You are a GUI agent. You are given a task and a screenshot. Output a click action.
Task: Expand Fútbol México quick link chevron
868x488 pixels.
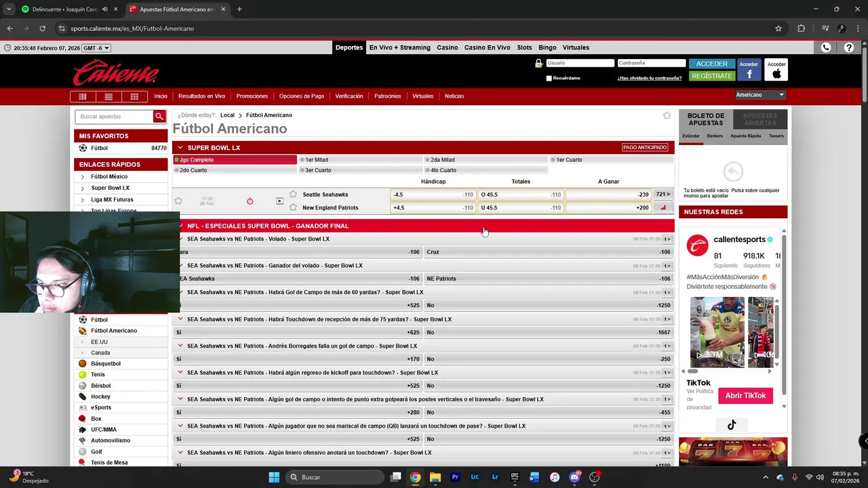click(83, 177)
